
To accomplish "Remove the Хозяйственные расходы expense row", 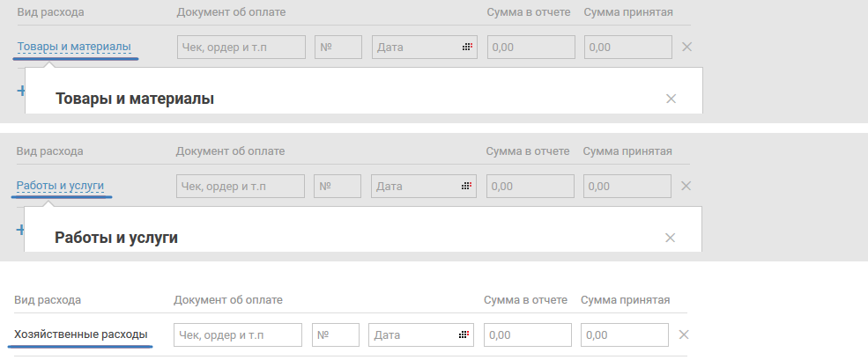I will (x=684, y=335).
